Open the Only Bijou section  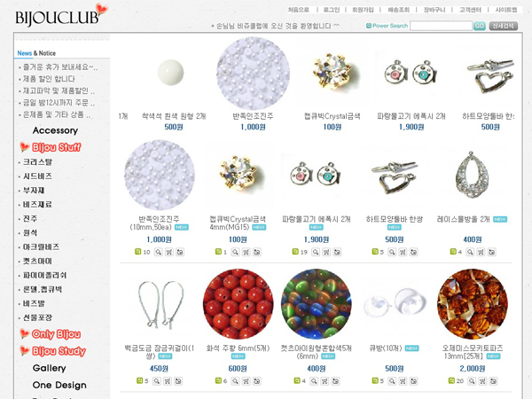(56, 334)
